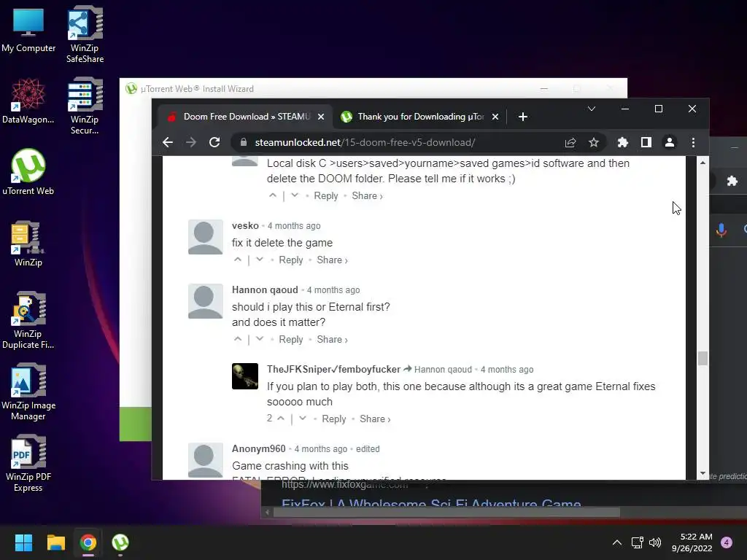Screen dimensions: 747x560
Task: Bookmark this page with the star
Action: click(594, 142)
